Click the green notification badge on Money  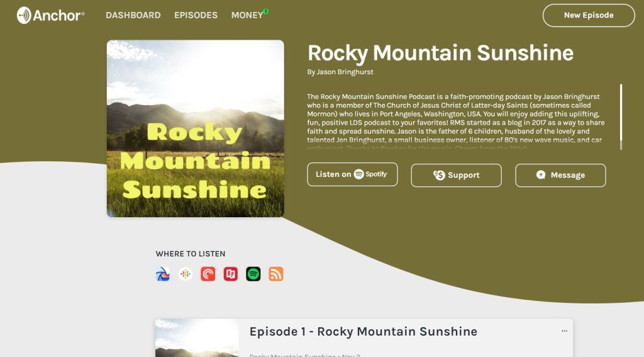tap(266, 11)
